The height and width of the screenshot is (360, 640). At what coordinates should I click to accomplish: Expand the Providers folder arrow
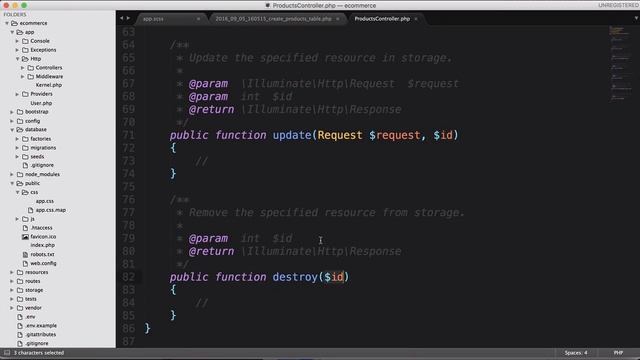[18, 94]
